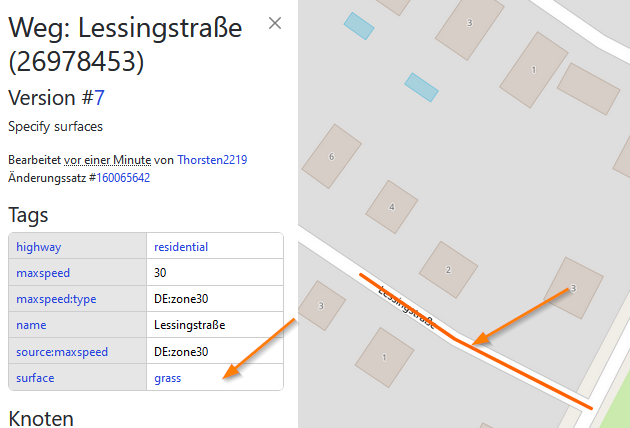Open user profile Thorsten2219
Viewport: 630px width, 428px height.
click(212, 160)
